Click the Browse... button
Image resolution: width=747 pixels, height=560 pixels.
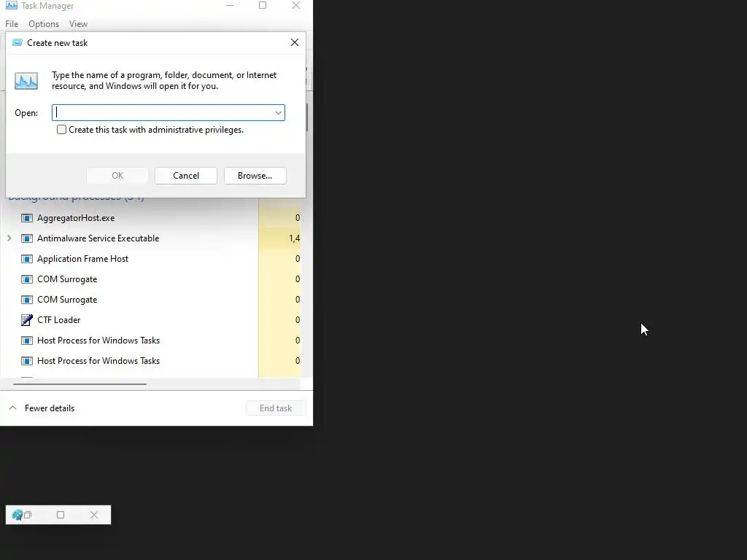point(255,176)
